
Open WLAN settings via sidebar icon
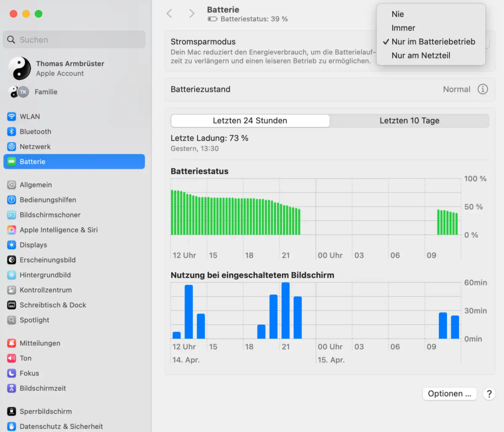pos(11,117)
